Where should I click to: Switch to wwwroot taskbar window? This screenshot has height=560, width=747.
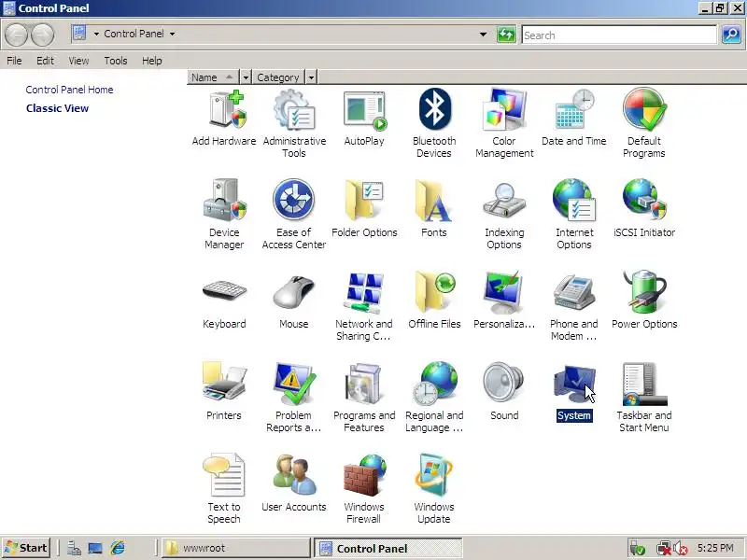click(236, 548)
